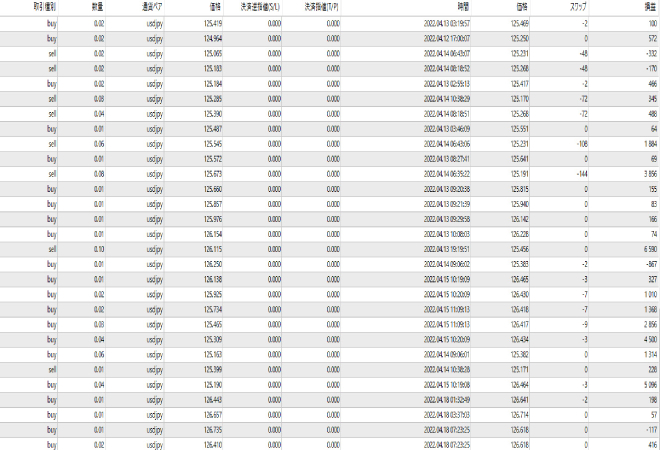
Task: Select the open price 125.976 cell
Action: [x=213, y=219]
